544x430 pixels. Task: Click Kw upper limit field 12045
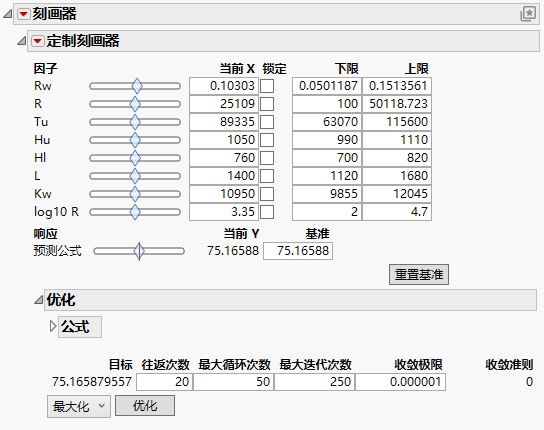[397, 194]
